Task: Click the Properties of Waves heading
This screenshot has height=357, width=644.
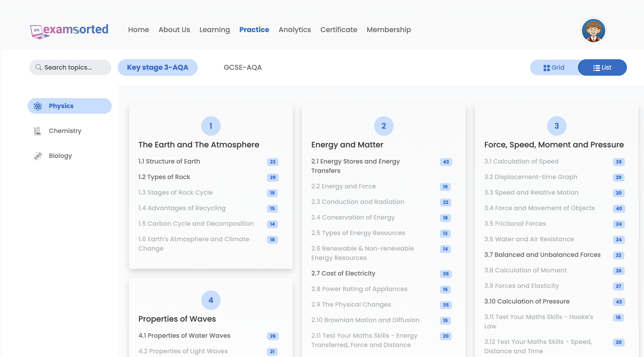Action: point(177,319)
